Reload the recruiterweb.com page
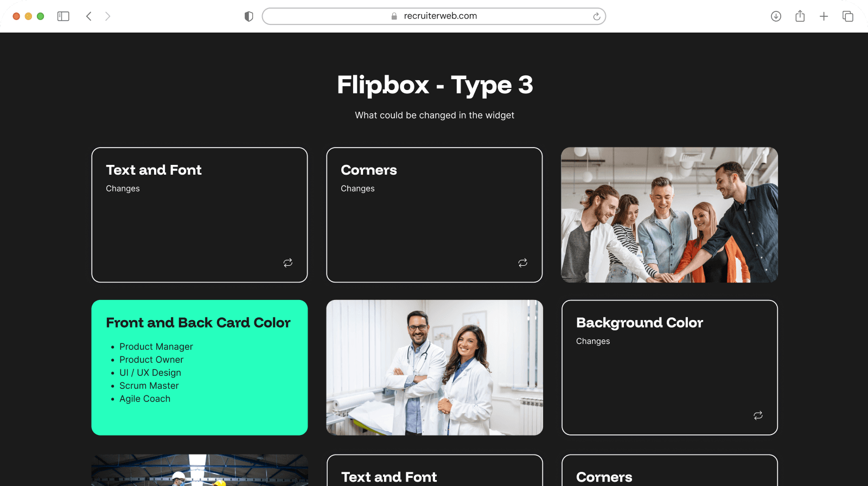The image size is (868, 486). (596, 16)
